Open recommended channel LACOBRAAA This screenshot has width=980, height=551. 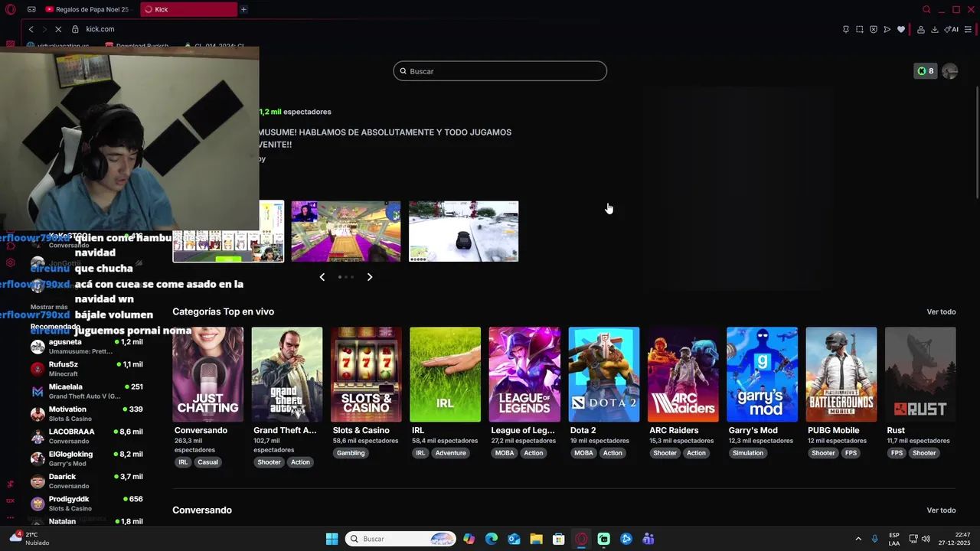pos(87,436)
